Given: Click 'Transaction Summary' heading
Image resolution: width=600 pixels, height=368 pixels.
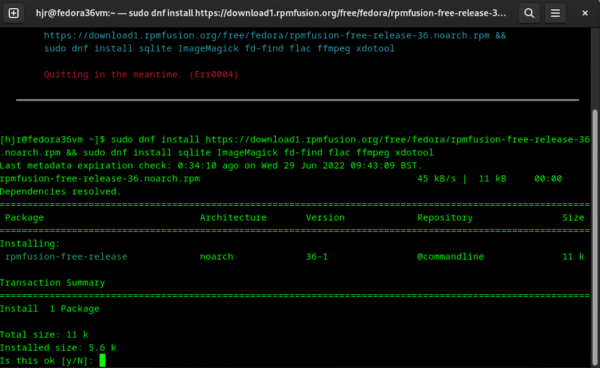Looking at the screenshot, I should (x=52, y=283).
